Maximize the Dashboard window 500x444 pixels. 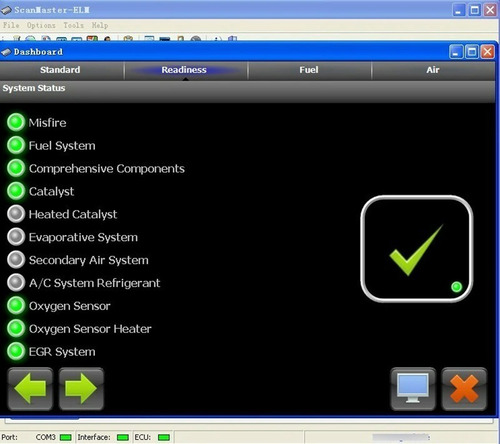pos(472,52)
